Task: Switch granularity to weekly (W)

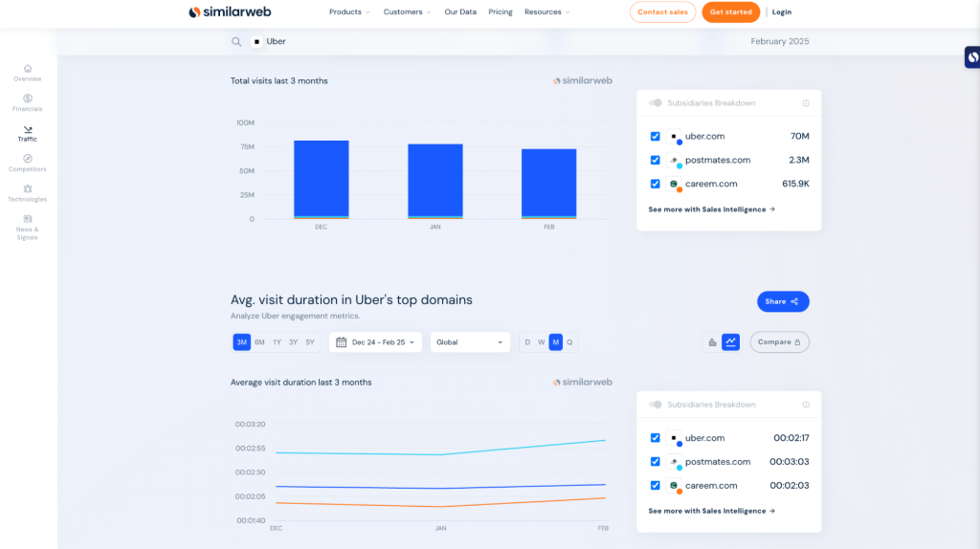Action: (x=542, y=342)
